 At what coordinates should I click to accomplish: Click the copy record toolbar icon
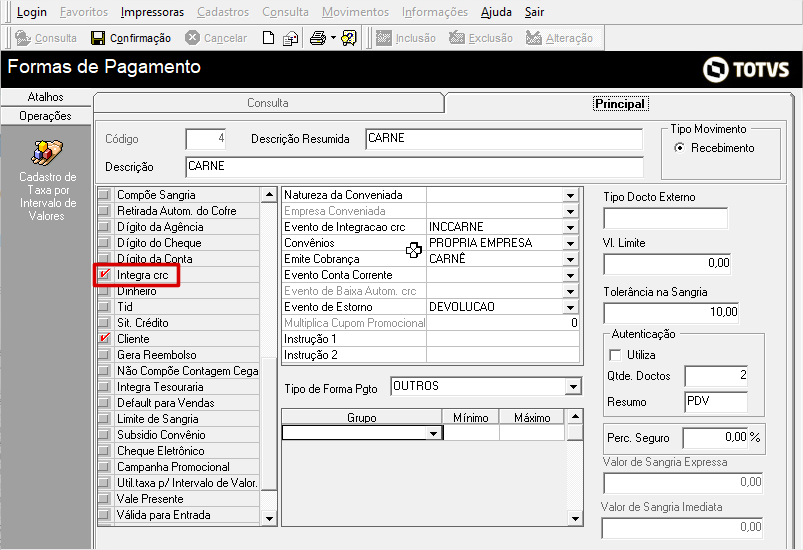click(x=290, y=38)
